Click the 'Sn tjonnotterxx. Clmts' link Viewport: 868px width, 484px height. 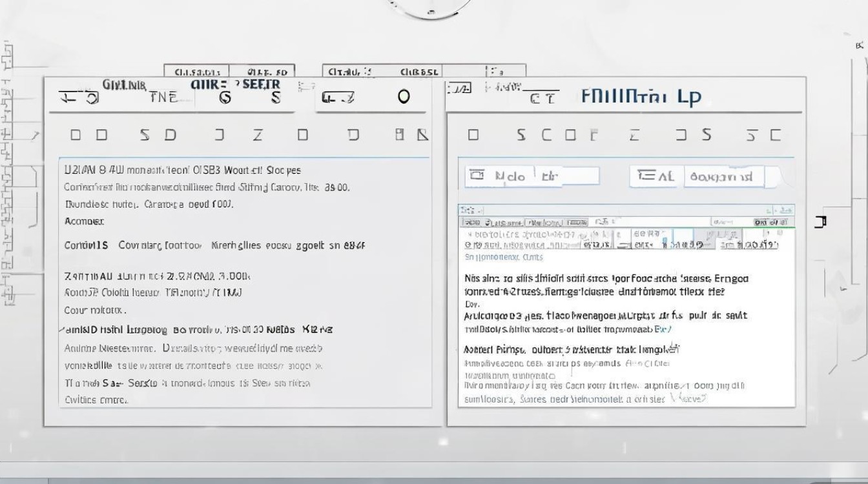[504, 257]
